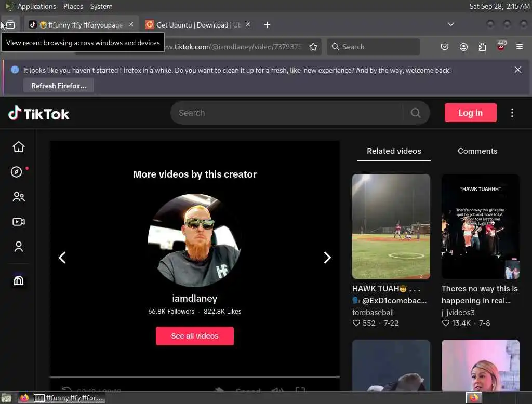
Task: Open the Pocket save icon in toolbar
Action: (445, 47)
